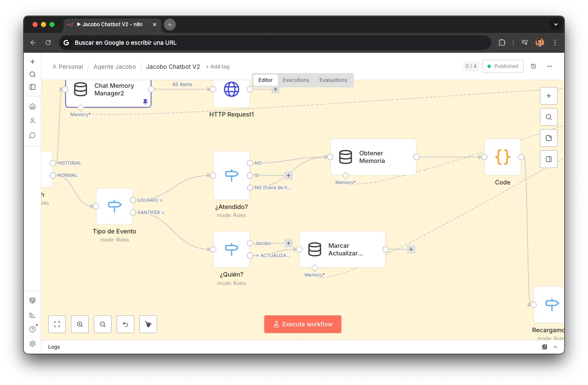Image resolution: width=588 pixels, height=385 pixels.
Task: Zoom out on the canvas
Action: pos(103,324)
